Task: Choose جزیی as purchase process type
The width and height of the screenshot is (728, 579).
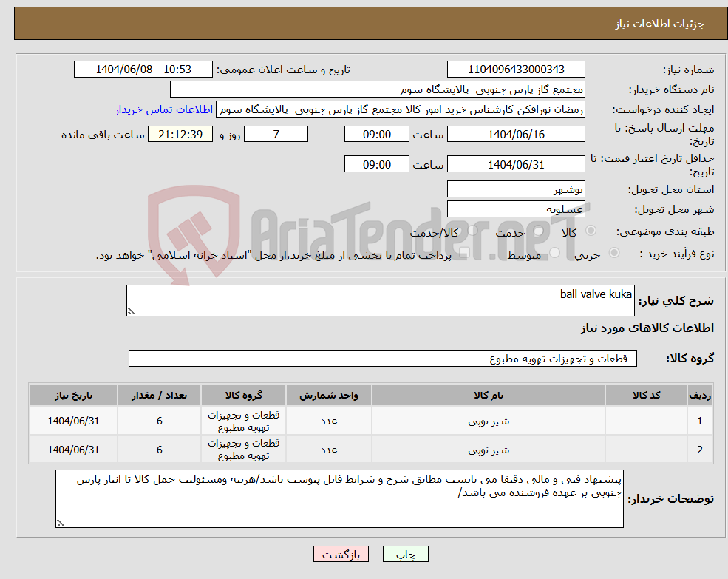Action: tap(613, 252)
